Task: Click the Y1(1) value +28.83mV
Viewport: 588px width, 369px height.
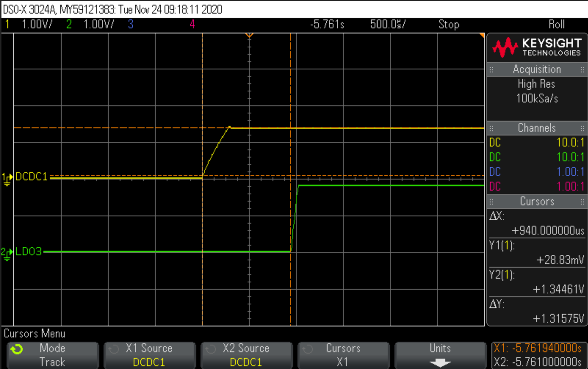Action: (560, 260)
